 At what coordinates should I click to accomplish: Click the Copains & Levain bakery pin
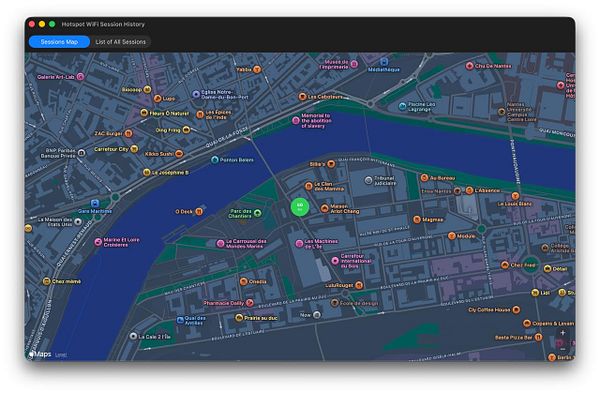(x=527, y=323)
